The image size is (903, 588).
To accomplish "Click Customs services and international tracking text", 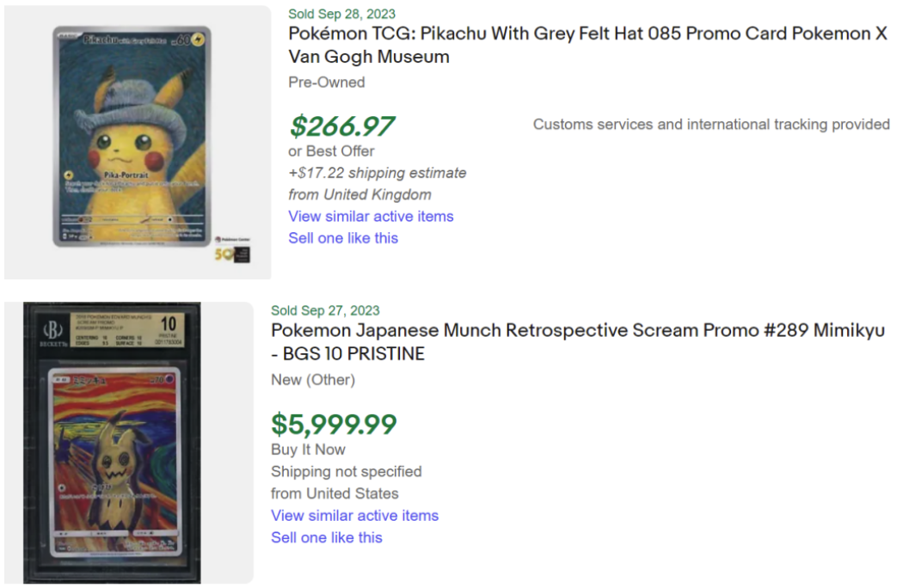I will tap(711, 125).
